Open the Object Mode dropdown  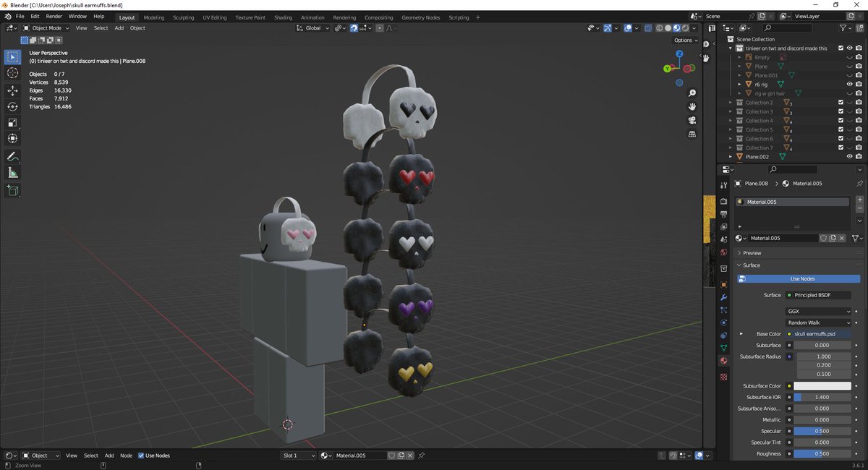46,28
